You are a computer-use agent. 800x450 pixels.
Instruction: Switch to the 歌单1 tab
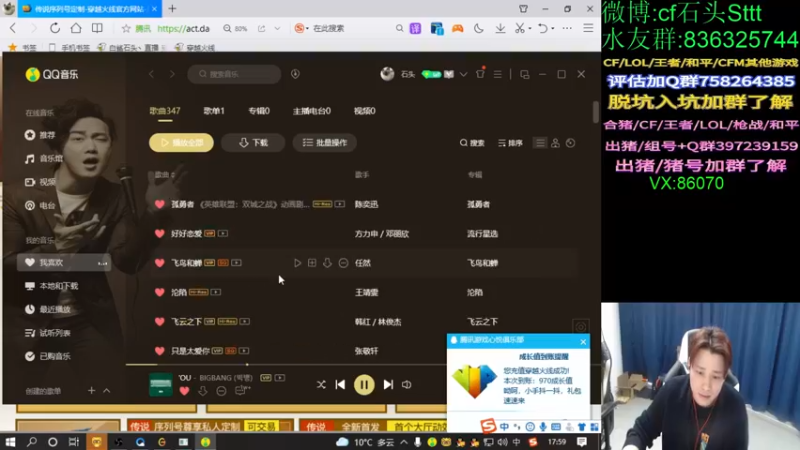point(214,111)
